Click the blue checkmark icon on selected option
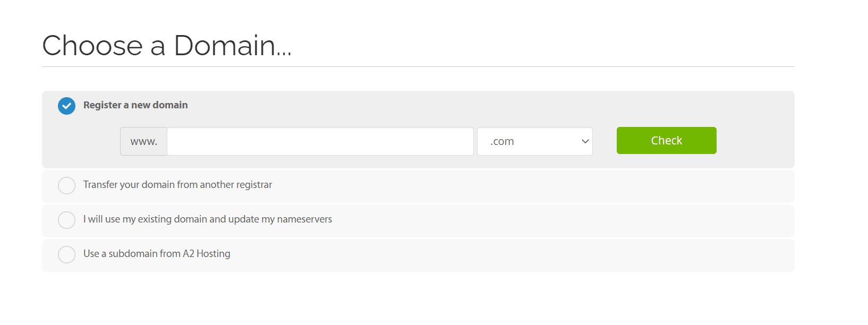Viewport: 868px width, 325px height. [x=66, y=106]
